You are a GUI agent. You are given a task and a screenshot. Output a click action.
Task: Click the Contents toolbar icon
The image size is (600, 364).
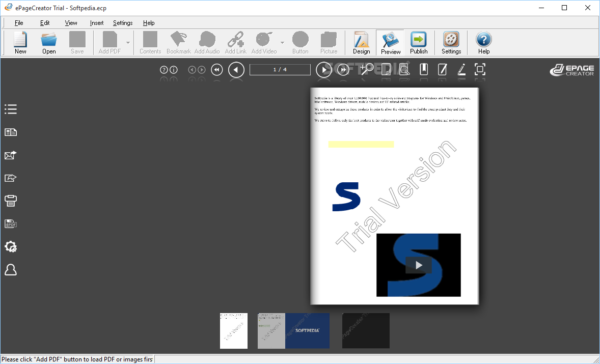point(150,43)
